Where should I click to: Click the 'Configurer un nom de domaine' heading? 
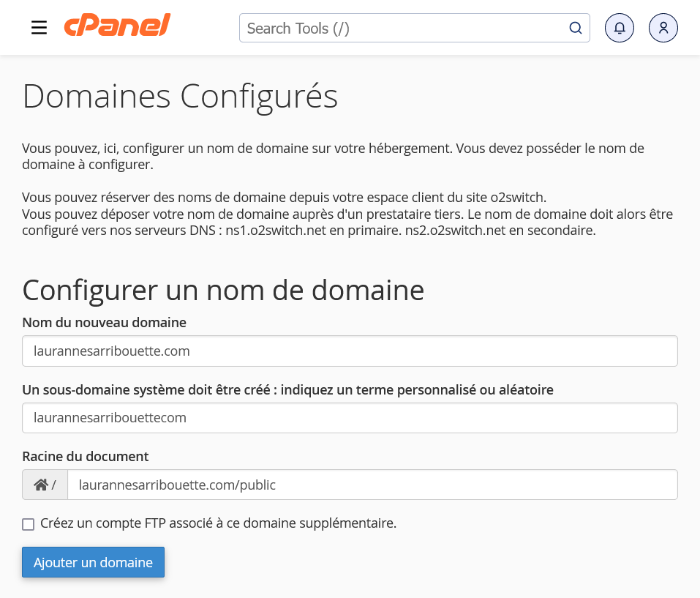223,290
